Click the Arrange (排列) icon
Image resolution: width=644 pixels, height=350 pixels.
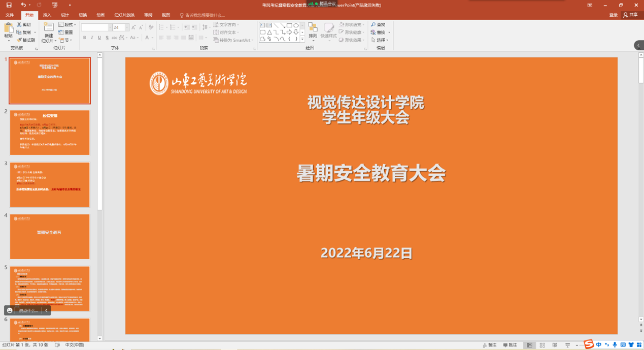tap(313, 29)
